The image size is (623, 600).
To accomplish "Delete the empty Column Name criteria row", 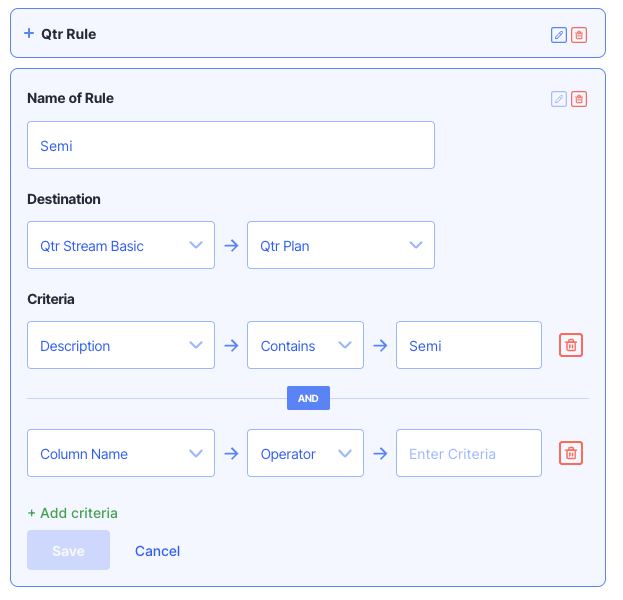I will point(571,453).
